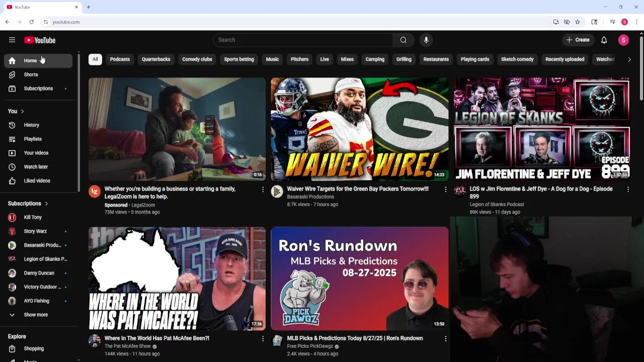
Task: Open Watch later list
Action: 38,167
